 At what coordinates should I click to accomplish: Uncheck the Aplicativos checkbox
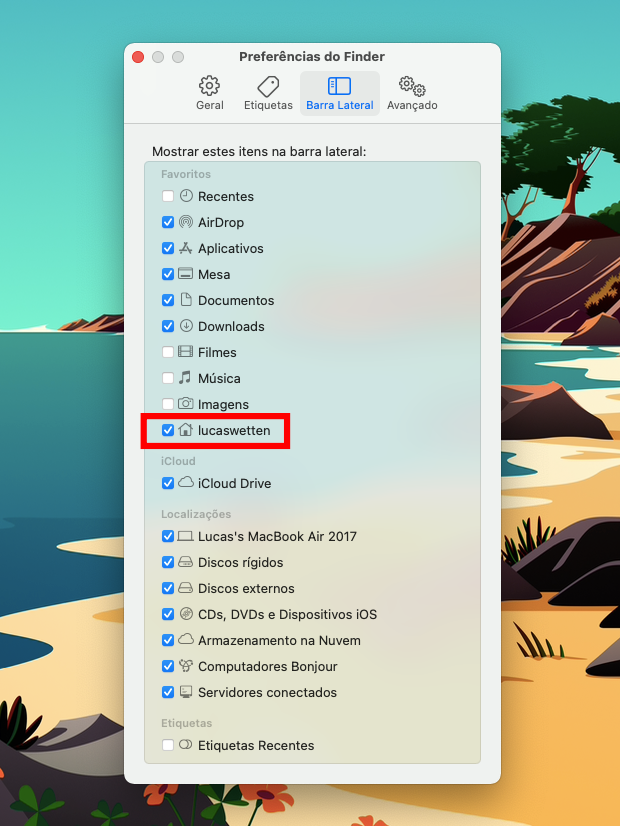(x=168, y=248)
